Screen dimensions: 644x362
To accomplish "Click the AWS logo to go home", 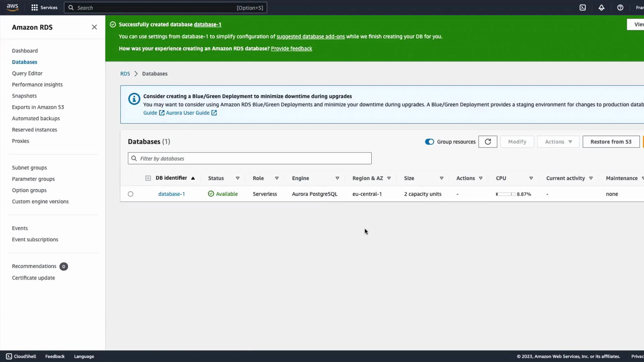I will click(x=12, y=7).
